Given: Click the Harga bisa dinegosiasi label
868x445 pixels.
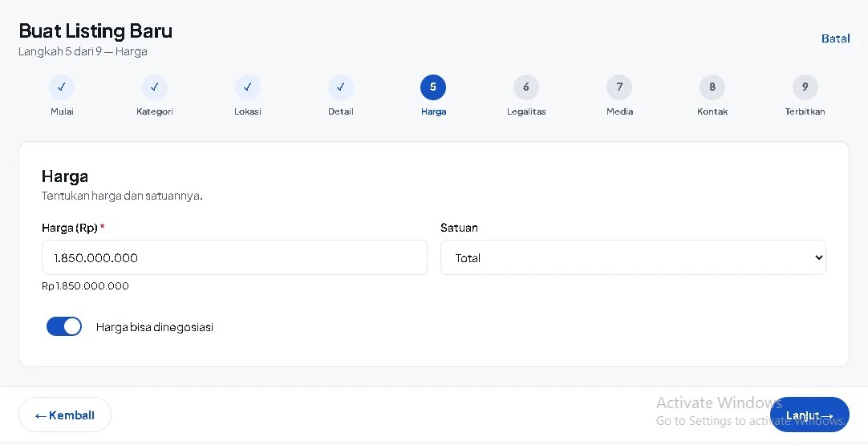Looking at the screenshot, I should coord(155,327).
